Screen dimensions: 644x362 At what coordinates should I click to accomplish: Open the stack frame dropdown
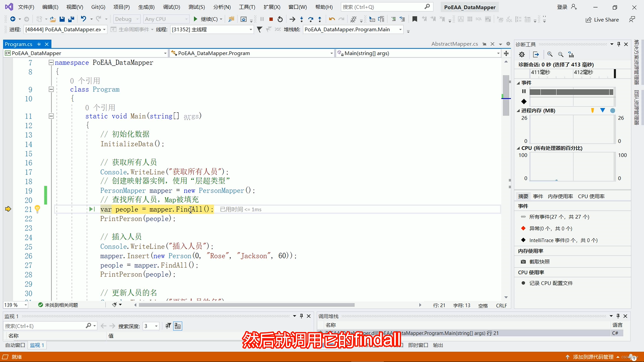[400, 29]
